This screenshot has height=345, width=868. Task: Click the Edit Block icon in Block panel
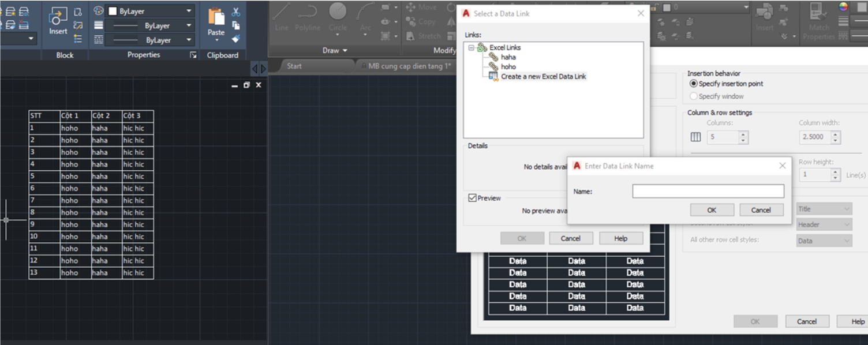coord(78,25)
